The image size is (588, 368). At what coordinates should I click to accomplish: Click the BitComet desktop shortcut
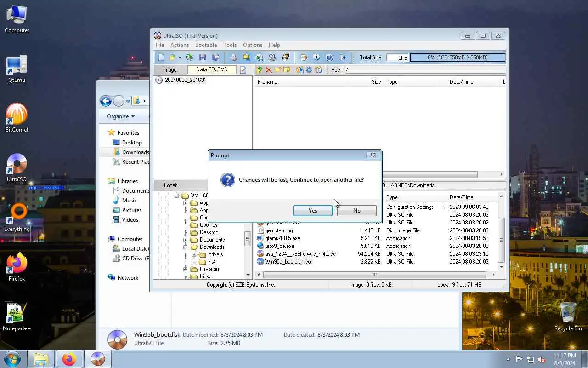click(17, 118)
